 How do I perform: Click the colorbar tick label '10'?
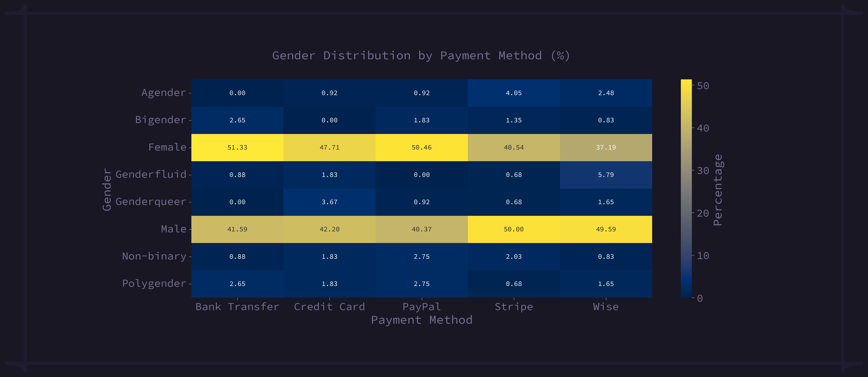pos(703,256)
